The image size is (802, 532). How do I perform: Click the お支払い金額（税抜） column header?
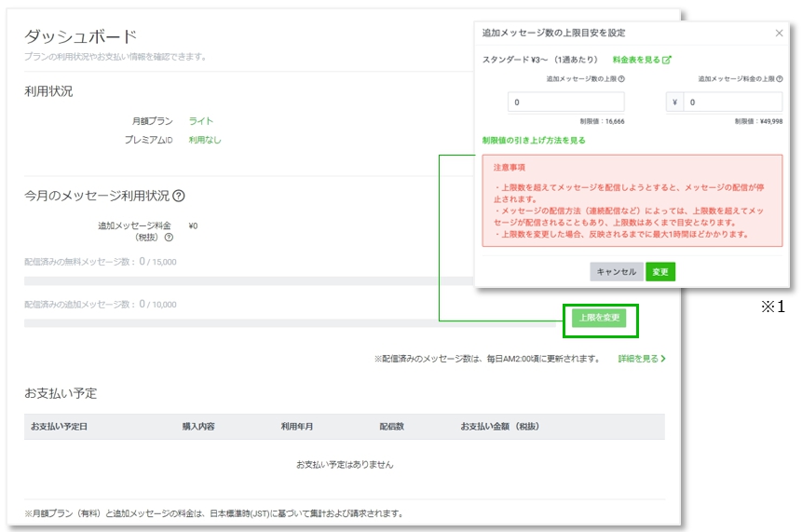pos(499,427)
